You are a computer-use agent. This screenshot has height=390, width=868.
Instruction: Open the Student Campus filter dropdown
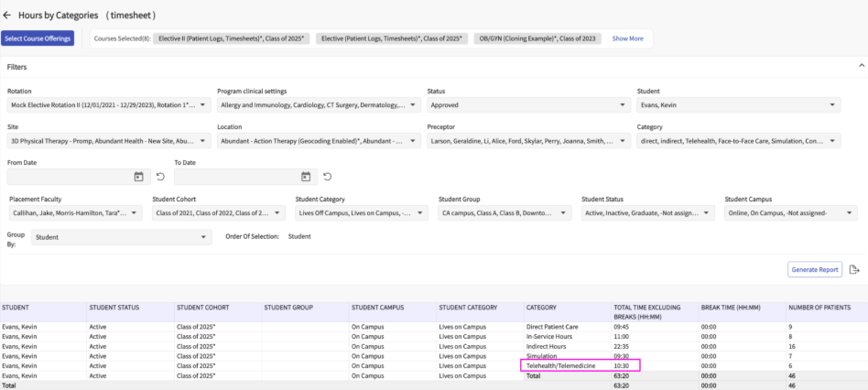pyautogui.click(x=851, y=212)
